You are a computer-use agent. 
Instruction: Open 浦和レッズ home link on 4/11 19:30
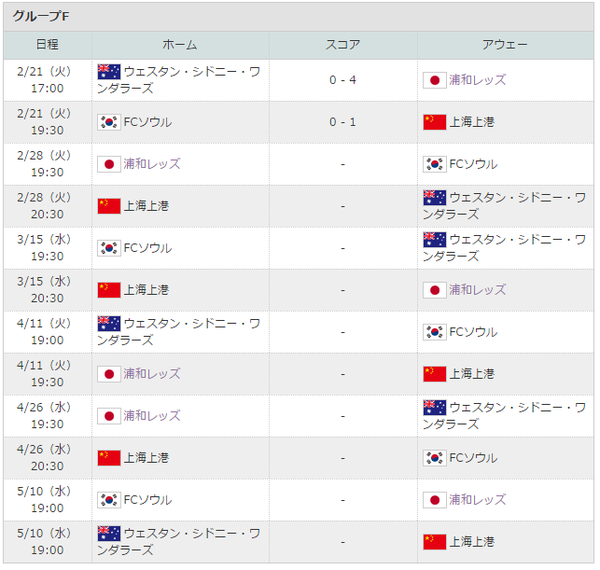(152, 374)
